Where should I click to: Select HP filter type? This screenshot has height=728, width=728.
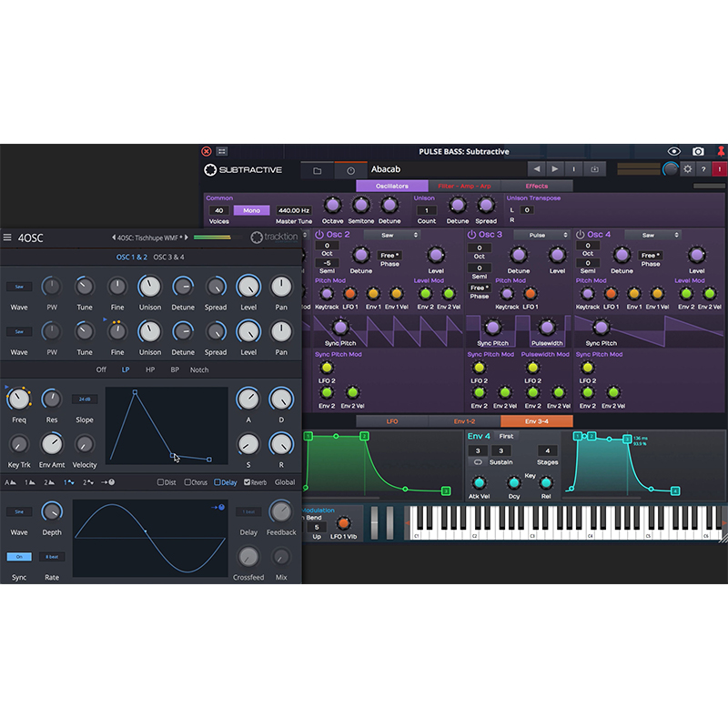150,370
